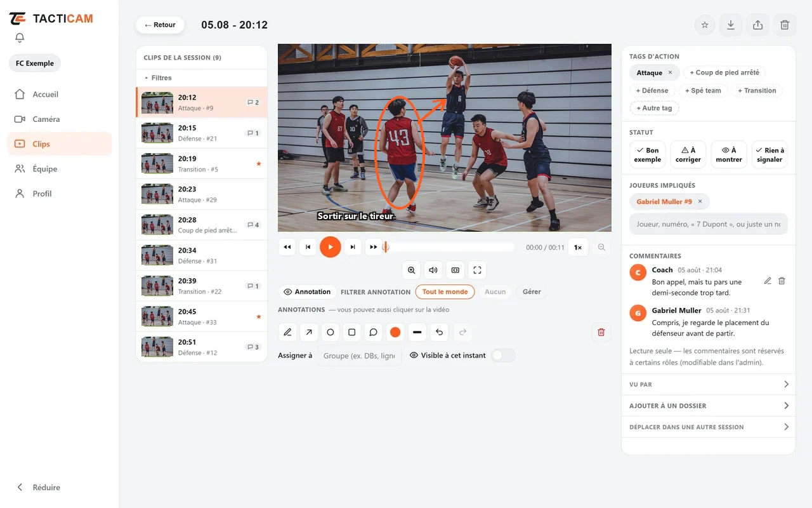Delete annotations with red trash icon
The width and height of the screenshot is (812, 508).
point(601,332)
